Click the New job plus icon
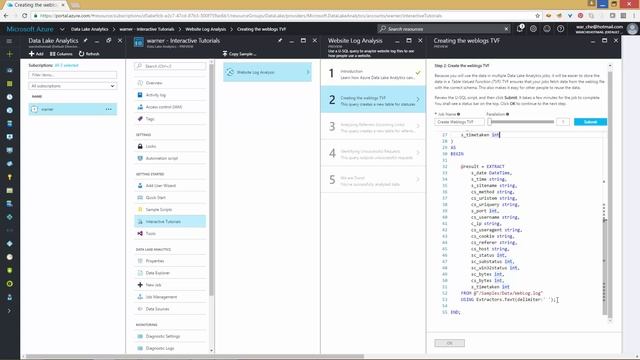The width and height of the screenshot is (640, 360). pos(140,285)
